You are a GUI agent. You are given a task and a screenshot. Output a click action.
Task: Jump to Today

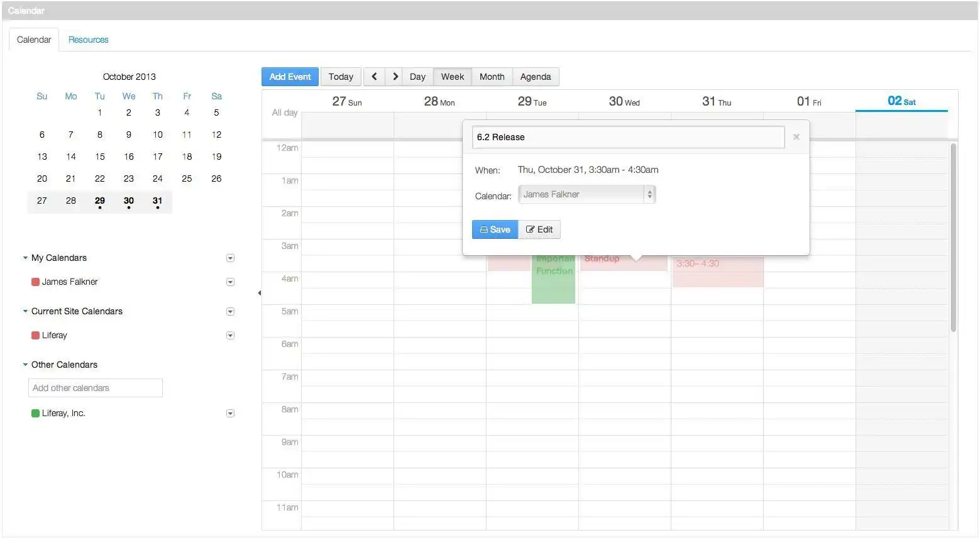(x=341, y=77)
